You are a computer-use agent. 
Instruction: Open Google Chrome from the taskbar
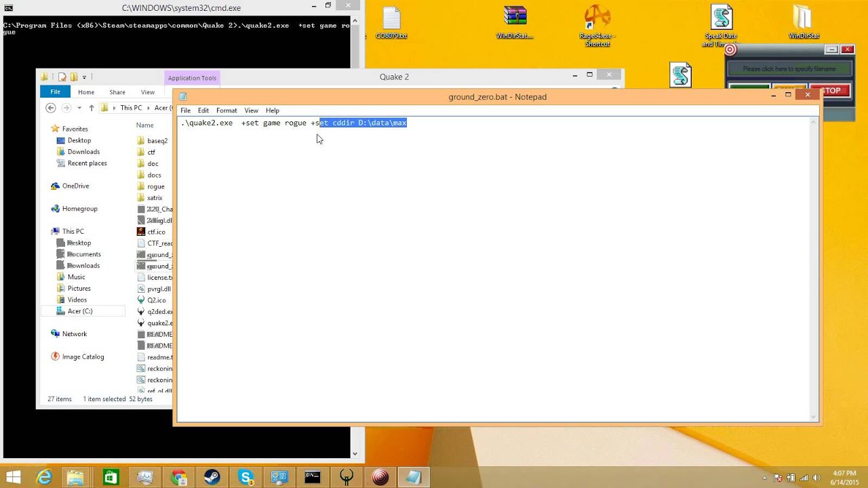pos(178,478)
